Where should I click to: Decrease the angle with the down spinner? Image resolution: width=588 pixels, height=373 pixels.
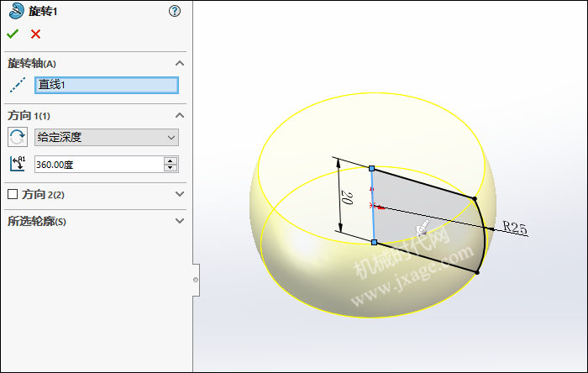click(171, 168)
